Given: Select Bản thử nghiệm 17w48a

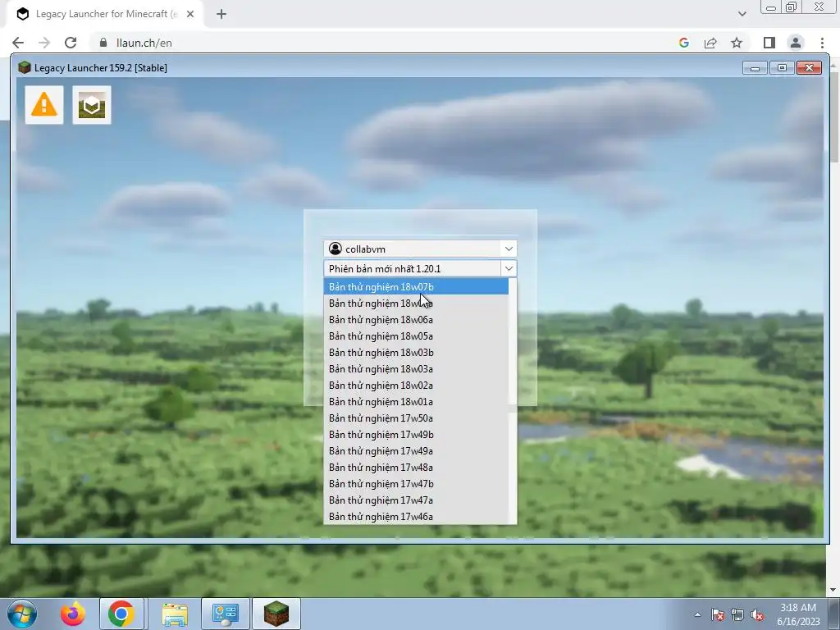Looking at the screenshot, I should (416, 468).
